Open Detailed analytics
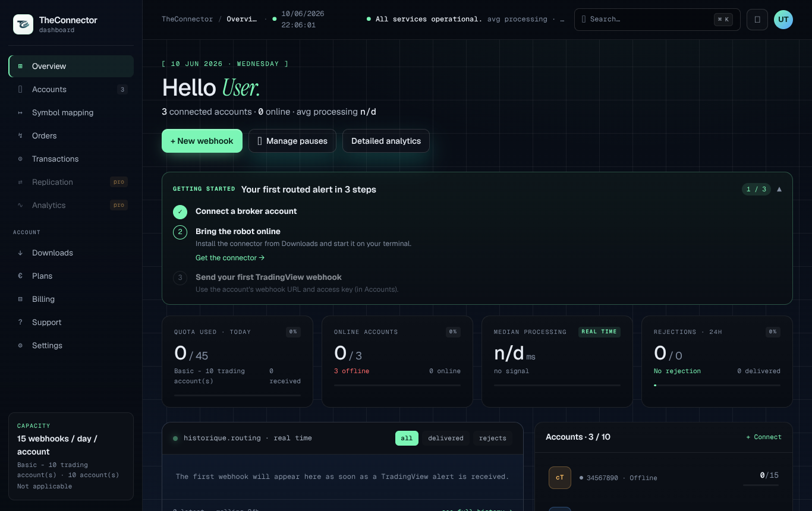 pyautogui.click(x=386, y=141)
